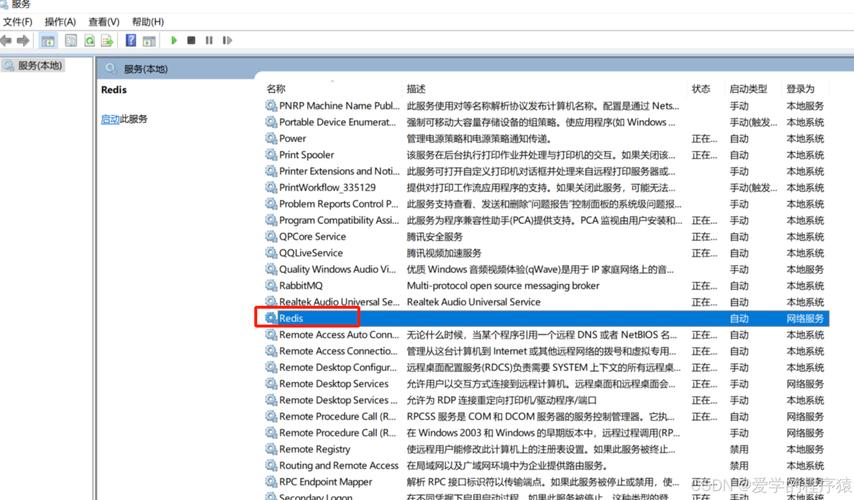Click gear icon beside Print Spooler

(271, 154)
